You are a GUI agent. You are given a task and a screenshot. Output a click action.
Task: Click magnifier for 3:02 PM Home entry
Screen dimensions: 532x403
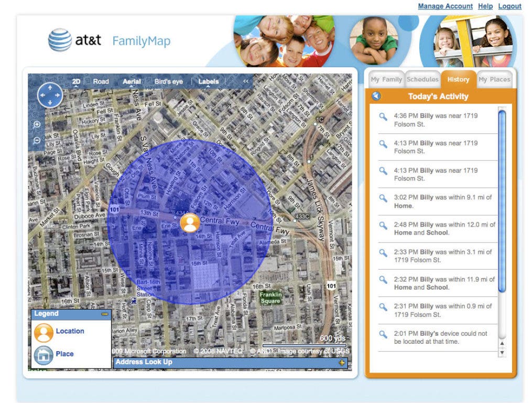383,198
